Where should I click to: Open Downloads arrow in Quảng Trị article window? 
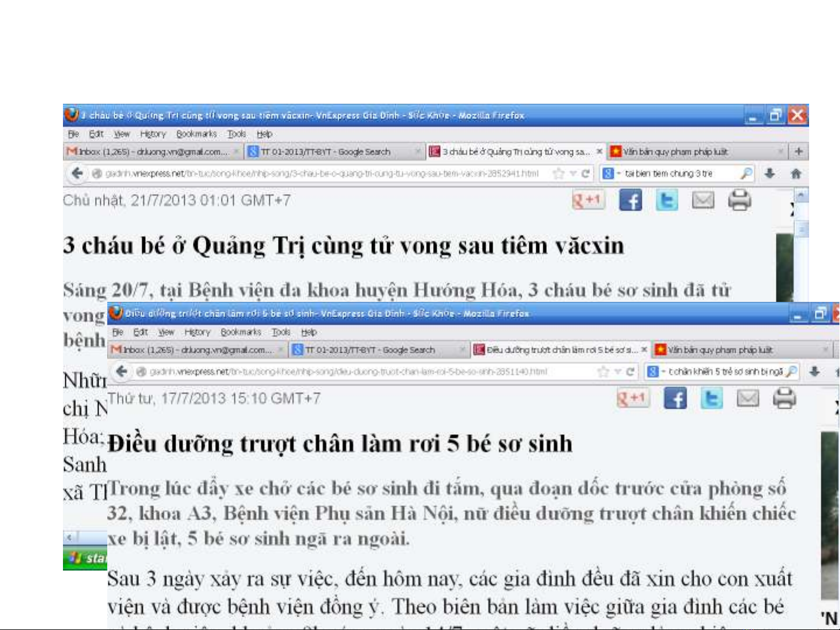(769, 173)
